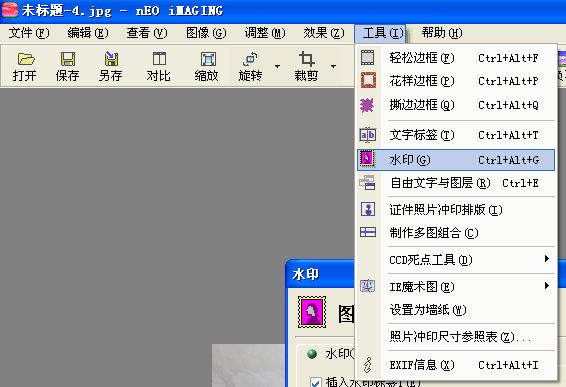Open the 图像(G) menu
The image size is (566, 387).
coord(206,33)
